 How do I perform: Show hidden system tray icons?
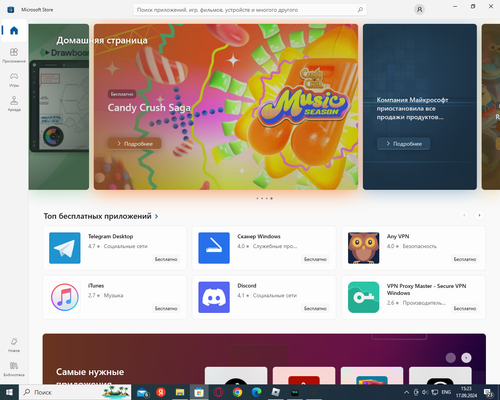tap(406, 392)
